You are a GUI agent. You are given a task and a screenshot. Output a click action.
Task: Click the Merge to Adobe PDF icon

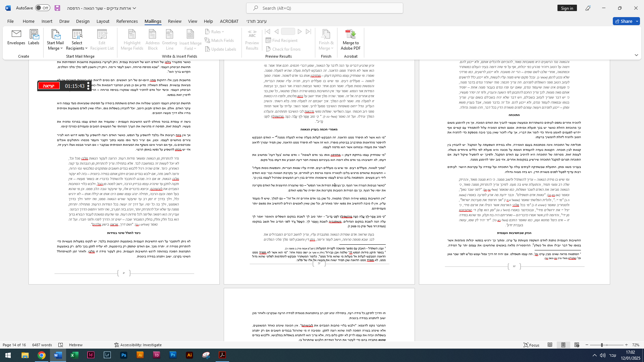tap(351, 40)
